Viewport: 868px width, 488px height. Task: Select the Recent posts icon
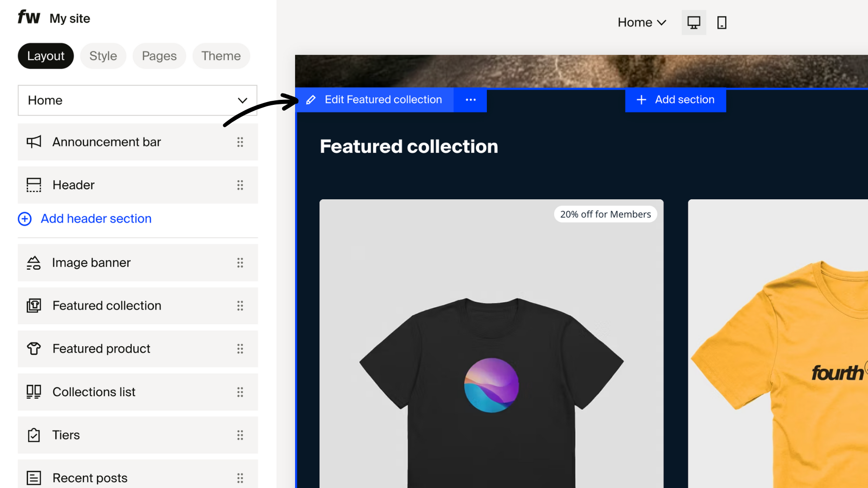pos(34,477)
